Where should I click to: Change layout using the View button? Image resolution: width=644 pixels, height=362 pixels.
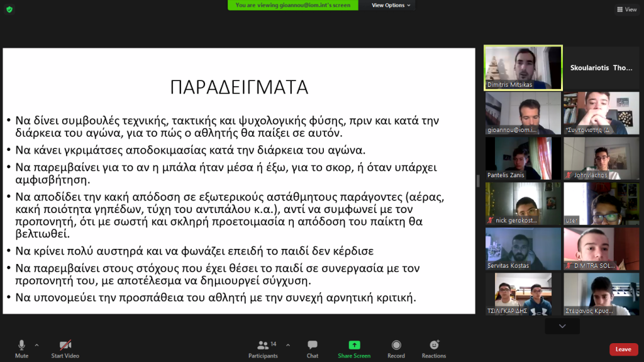[626, 9]
